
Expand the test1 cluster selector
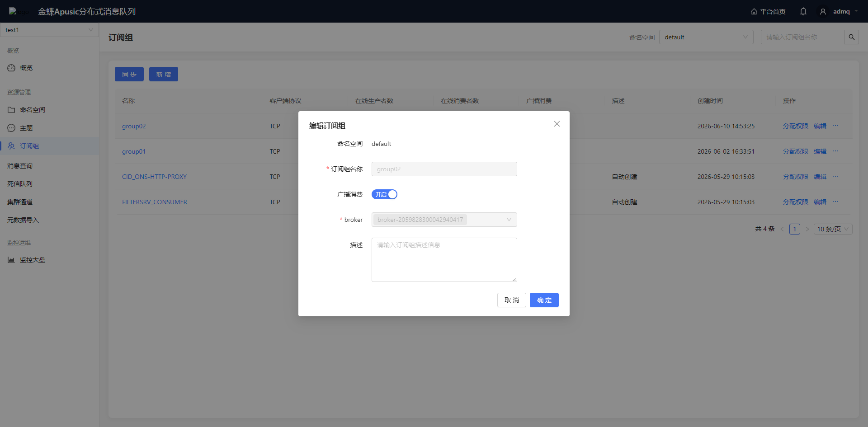tap(49, 30)
